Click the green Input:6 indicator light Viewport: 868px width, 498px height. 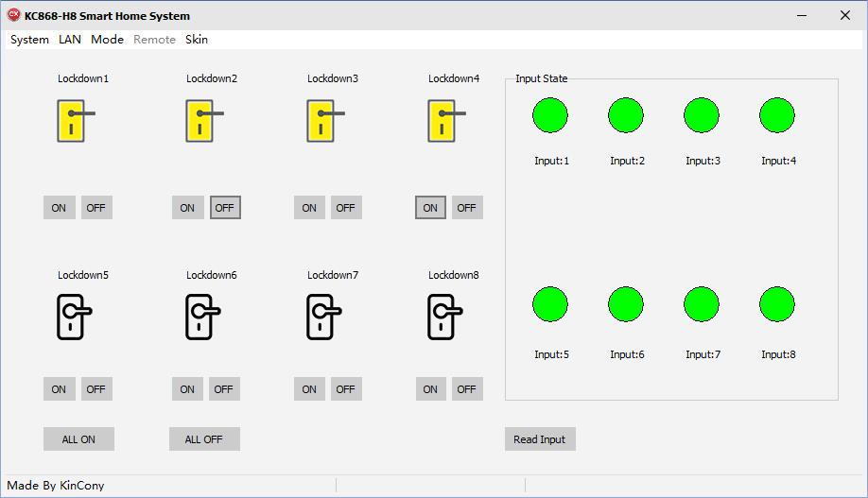pyautogui.click(x=626, y=304)
